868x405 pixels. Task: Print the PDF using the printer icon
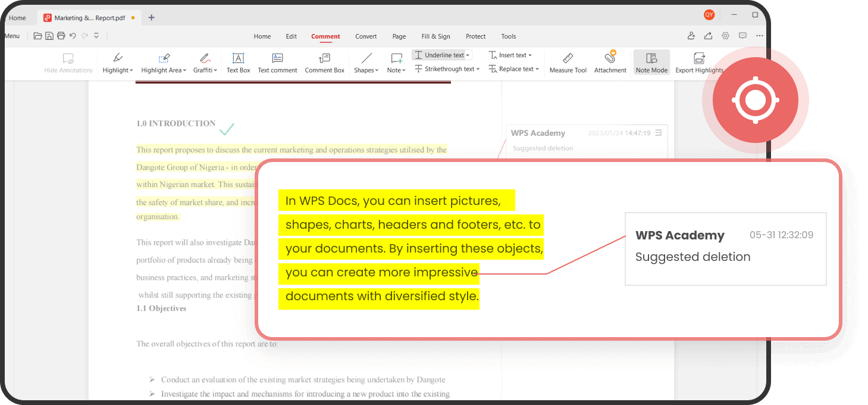click(61, 36)
